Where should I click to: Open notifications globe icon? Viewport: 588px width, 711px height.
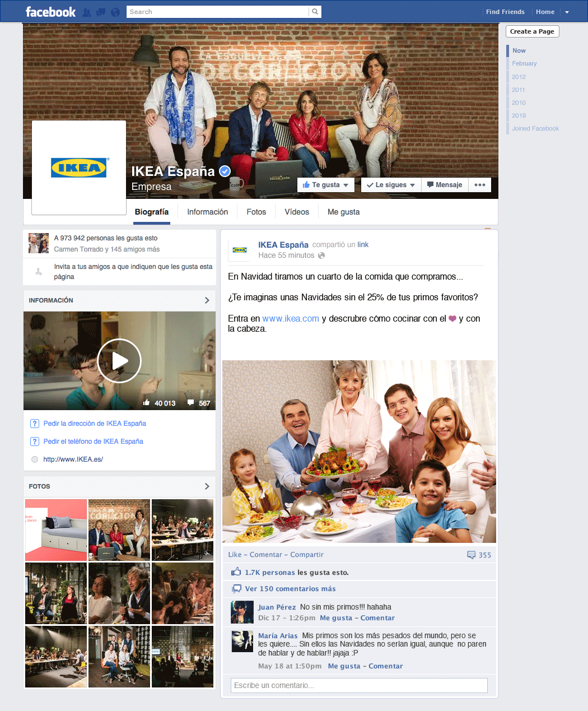coord(115,12)
